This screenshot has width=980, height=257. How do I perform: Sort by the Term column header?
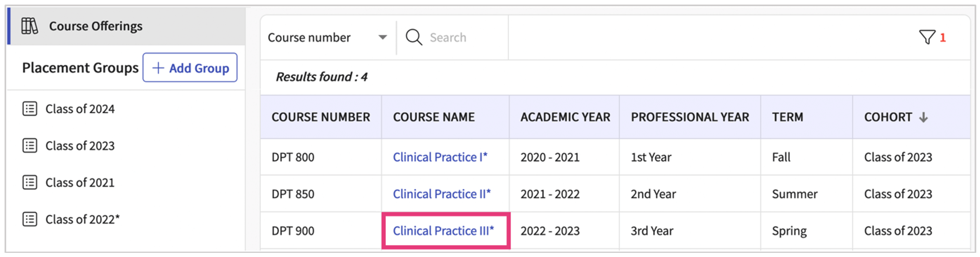point(787,117)
